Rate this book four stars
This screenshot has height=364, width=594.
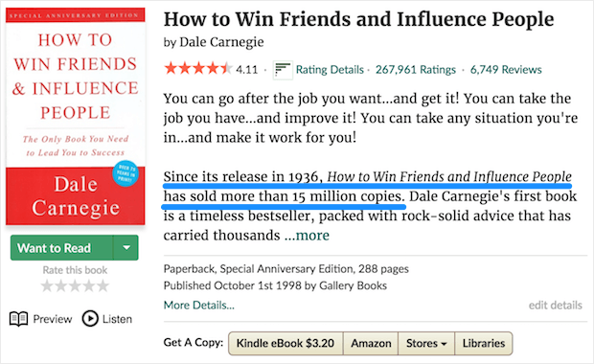coord(89,286)
